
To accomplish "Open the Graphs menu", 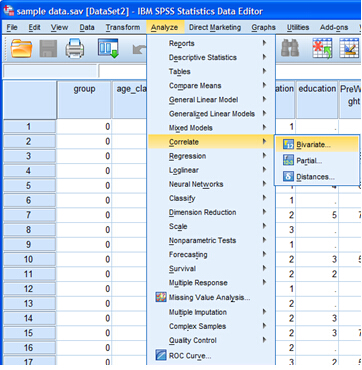I will tap(263, 27).
